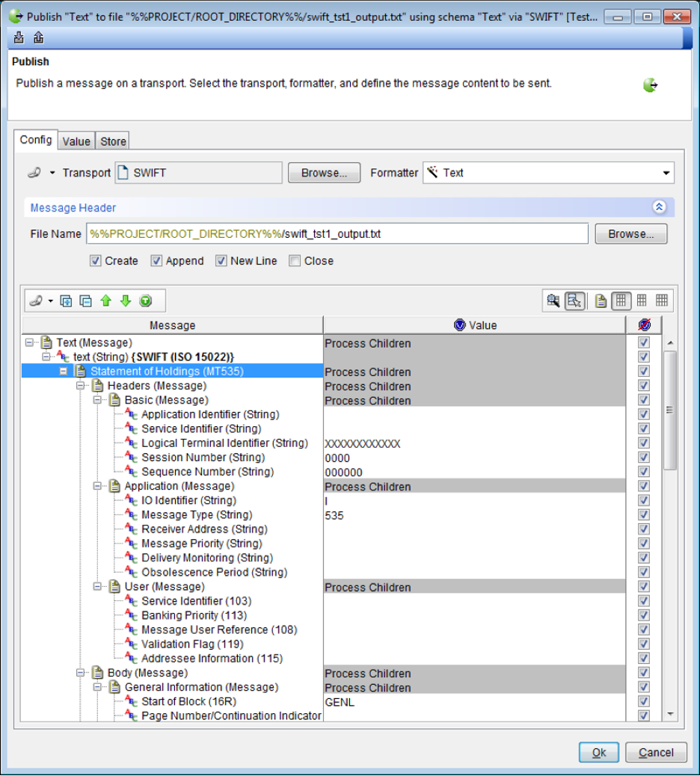The height and width of the screenshot is (776, 700).
Task: Click the expand all nodes icon
Action: coord(66,301)
